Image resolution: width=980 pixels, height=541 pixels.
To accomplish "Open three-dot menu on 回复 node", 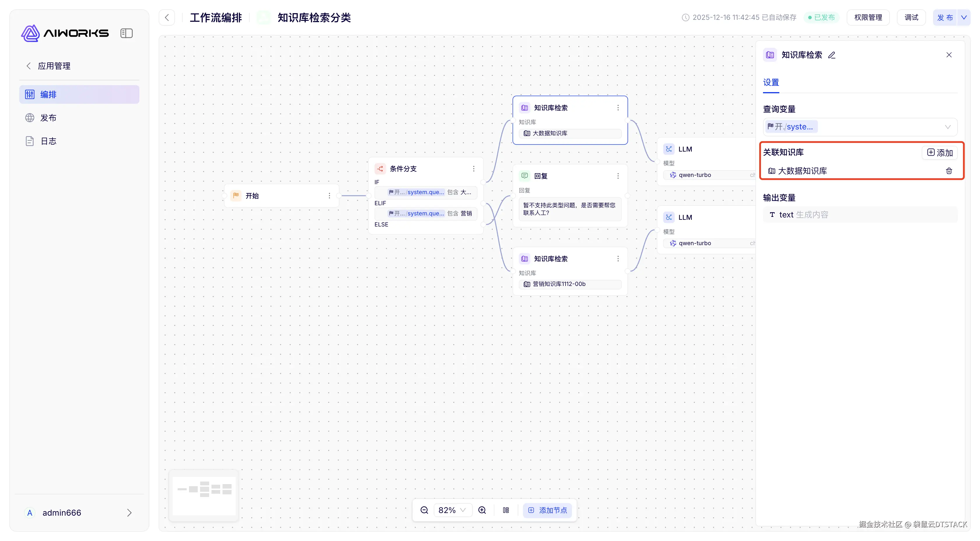I will [618, 176].
